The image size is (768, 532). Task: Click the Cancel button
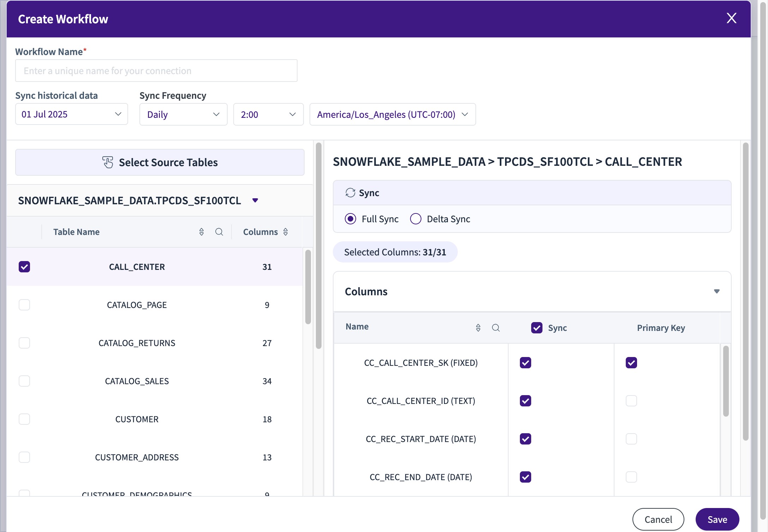point(658,519)
